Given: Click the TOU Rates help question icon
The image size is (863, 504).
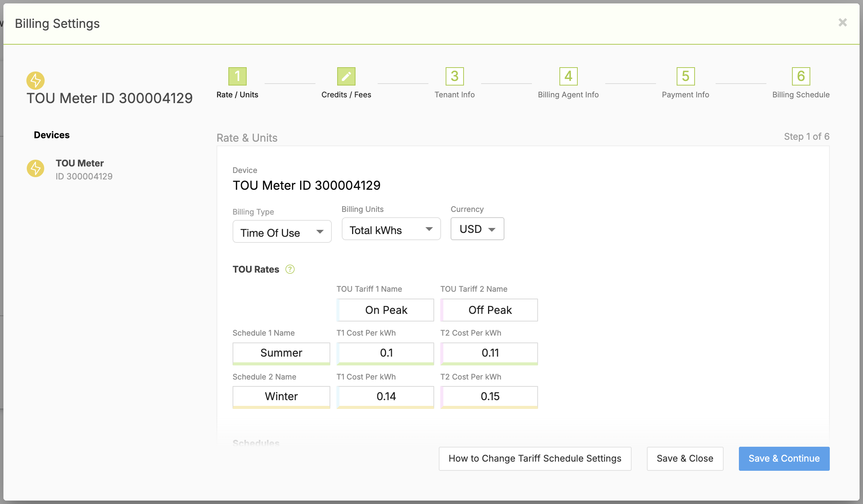Looking at the screenshot, I should (x=290, y=270).
